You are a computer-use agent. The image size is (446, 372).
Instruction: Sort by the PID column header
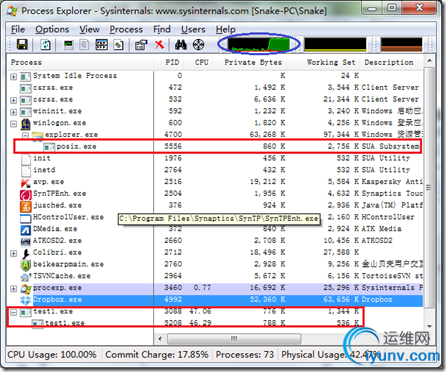[x=172, y=62]
